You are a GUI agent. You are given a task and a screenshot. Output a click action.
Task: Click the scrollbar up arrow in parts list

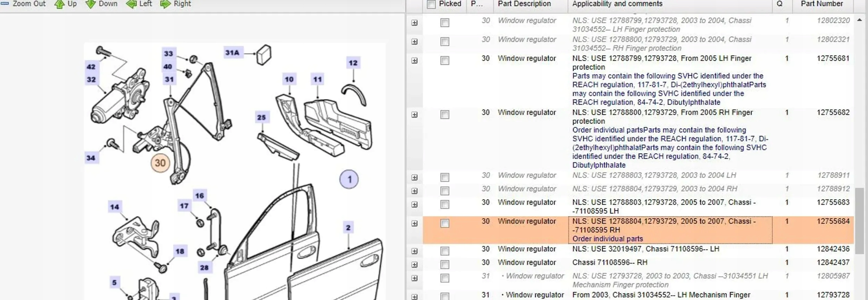859,20
